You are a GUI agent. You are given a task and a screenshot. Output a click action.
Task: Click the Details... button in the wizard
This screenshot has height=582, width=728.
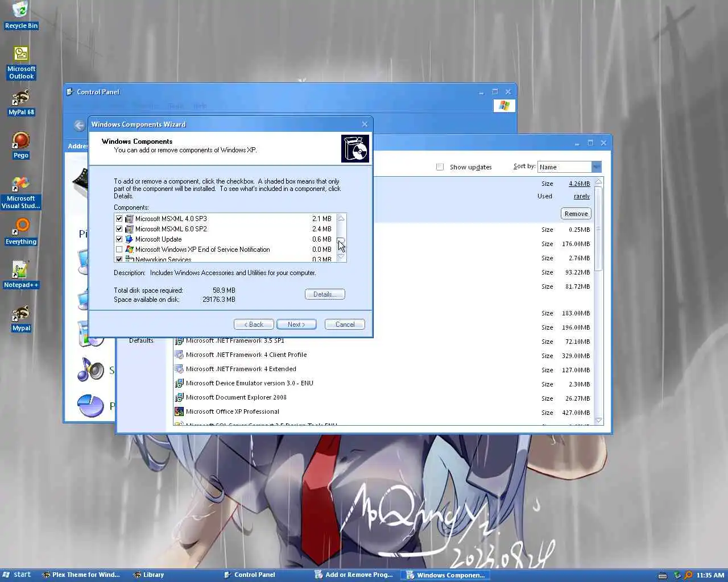pyautogui.click(x=325, y=294)
